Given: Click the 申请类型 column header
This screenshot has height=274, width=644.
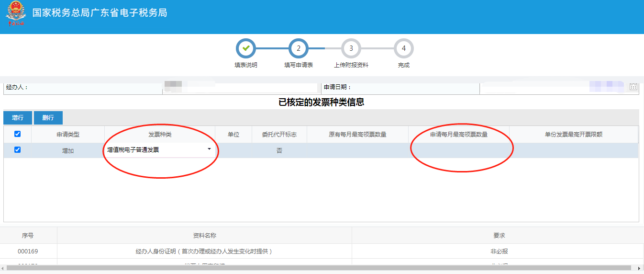Looking at the screenshot, I should (68, 135).
